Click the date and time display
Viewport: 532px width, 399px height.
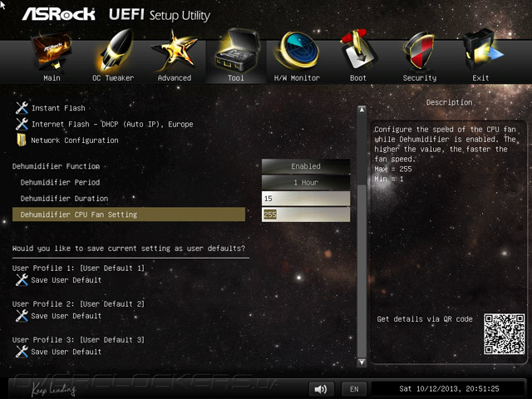(x=449, y=389)
